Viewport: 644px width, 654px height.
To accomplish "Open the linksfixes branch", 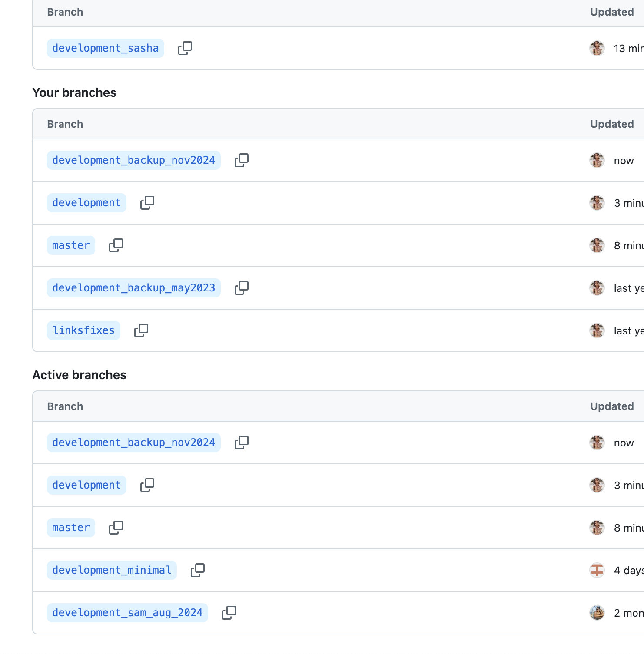I will [x=83, y=330].
